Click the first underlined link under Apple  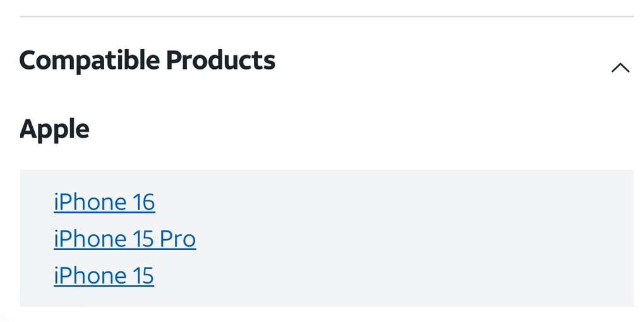104,202
